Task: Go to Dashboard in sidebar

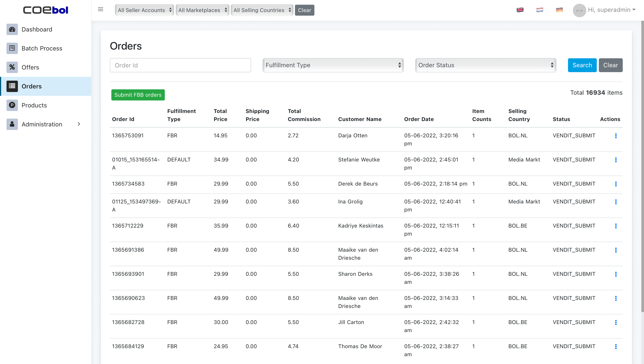Action: [46, 29]
